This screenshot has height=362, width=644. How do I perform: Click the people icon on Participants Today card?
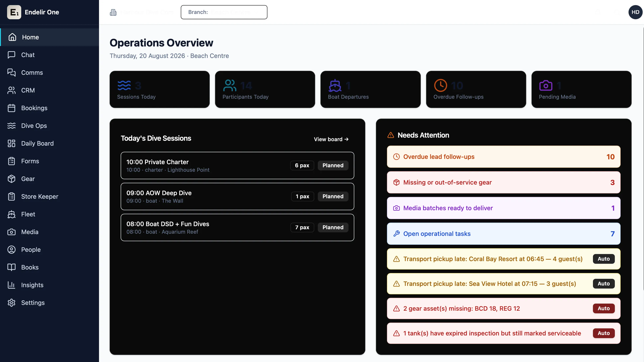click(x=229, y=85)
